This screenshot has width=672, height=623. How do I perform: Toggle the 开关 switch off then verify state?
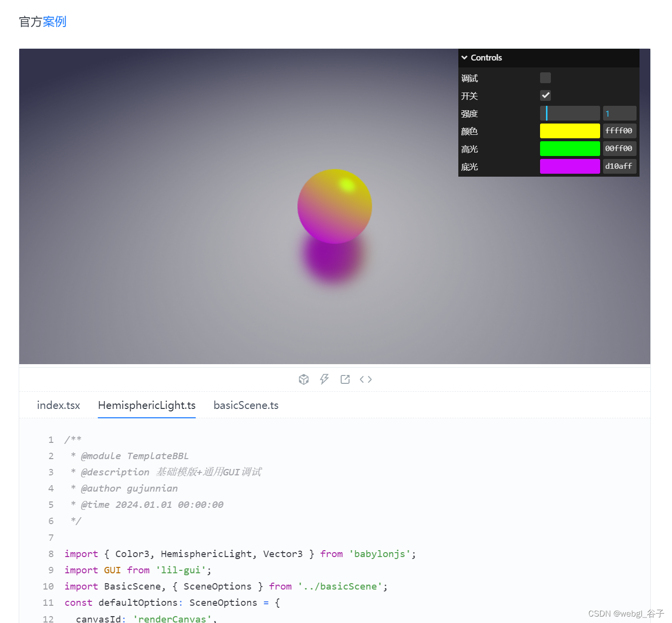(x=545, y=95)
